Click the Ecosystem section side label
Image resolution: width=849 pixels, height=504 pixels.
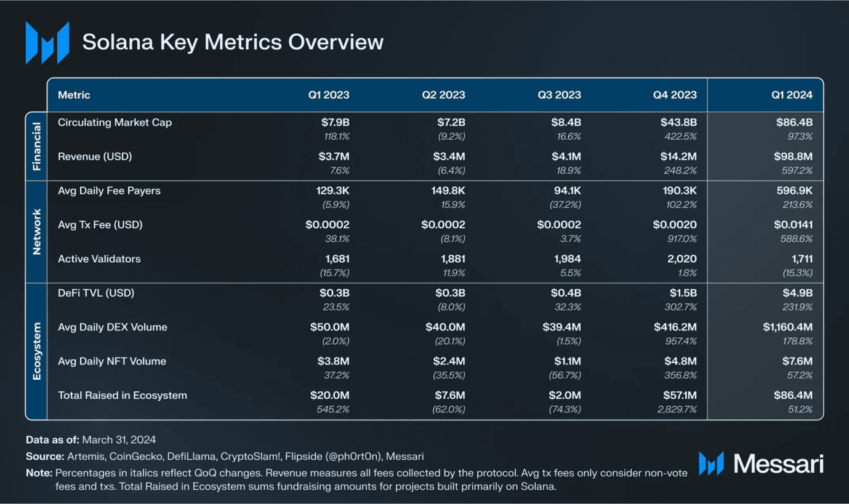tap(36, 351)
